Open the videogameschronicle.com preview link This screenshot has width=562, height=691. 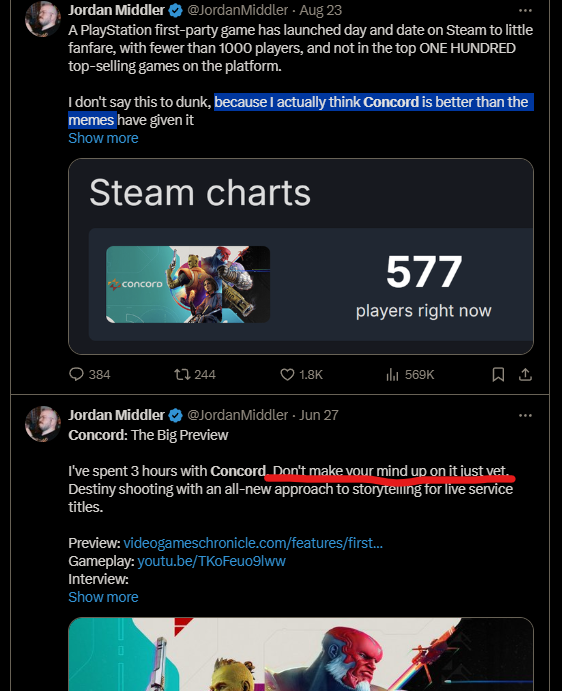[x=253, y=542]
